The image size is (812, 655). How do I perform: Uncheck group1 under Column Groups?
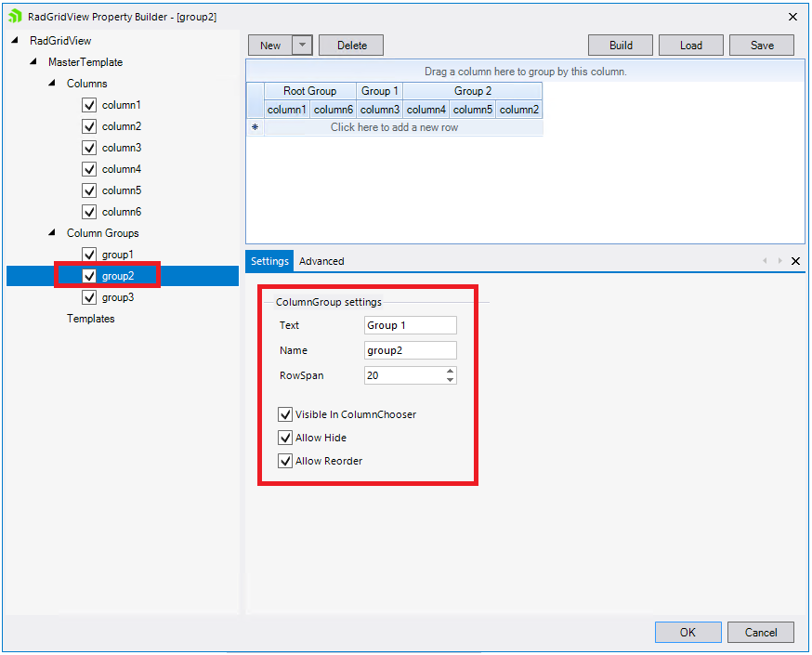[x=88, y=254]
